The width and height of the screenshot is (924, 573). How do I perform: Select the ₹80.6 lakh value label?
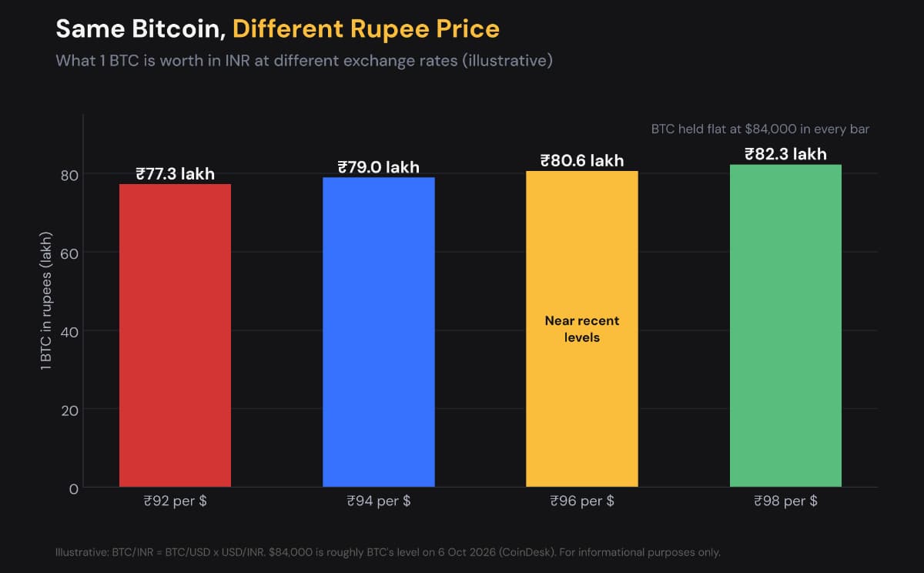[582, 161]
